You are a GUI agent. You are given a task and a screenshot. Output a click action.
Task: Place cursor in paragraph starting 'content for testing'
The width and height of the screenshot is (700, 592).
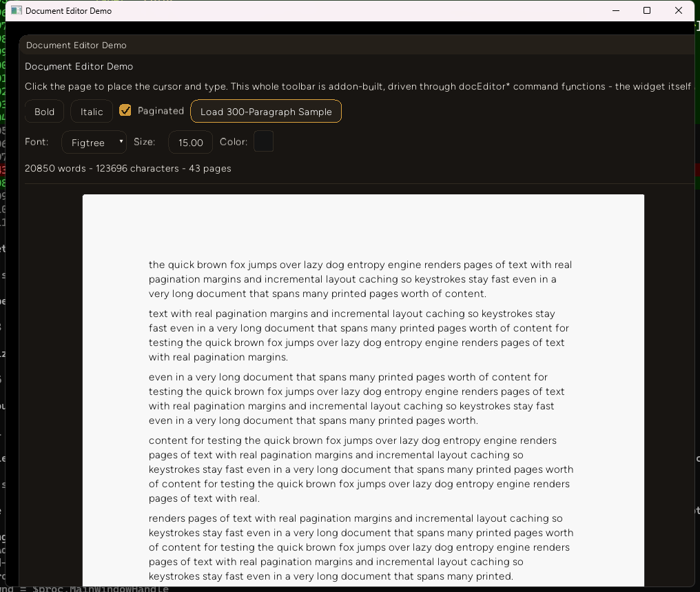click(x=361, y=469)
